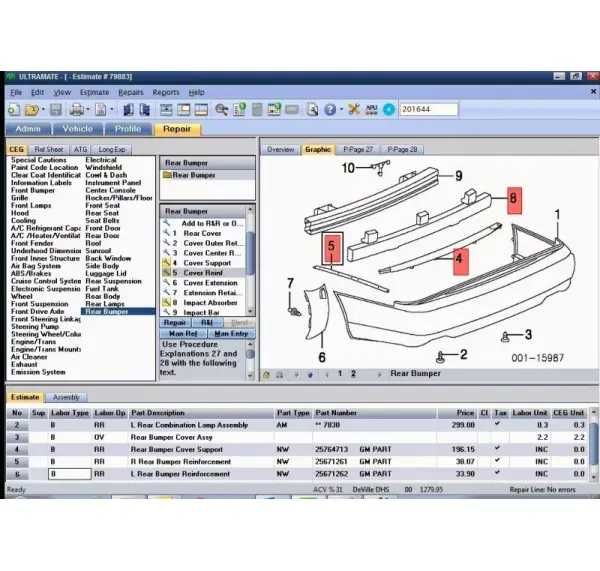Switch to the Overview tab
This screenshot has width=600, height=571.
point(280,149)
